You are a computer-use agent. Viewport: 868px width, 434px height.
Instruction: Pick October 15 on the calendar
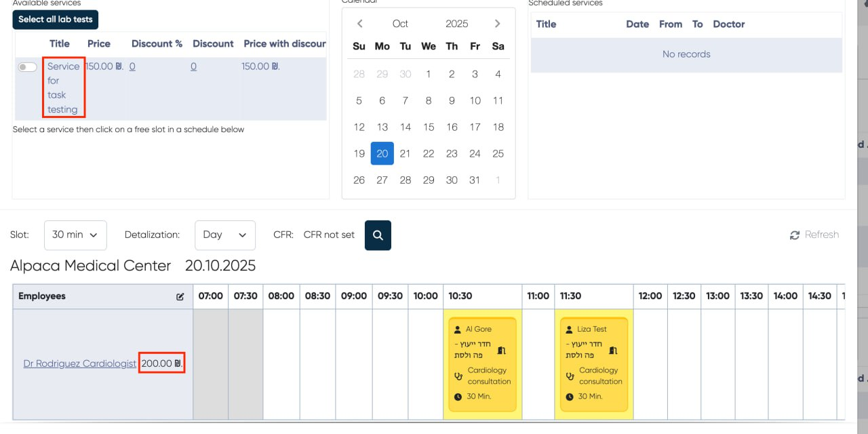[429, 127]
